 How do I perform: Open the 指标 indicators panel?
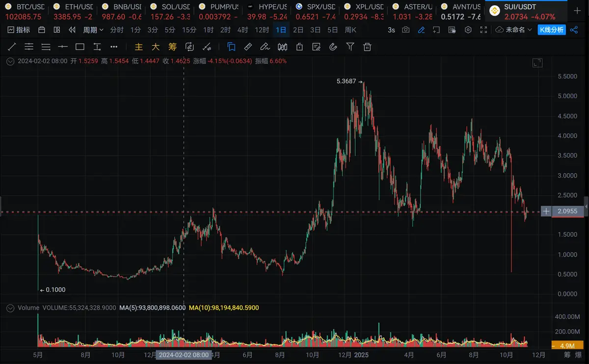(19, 30)
